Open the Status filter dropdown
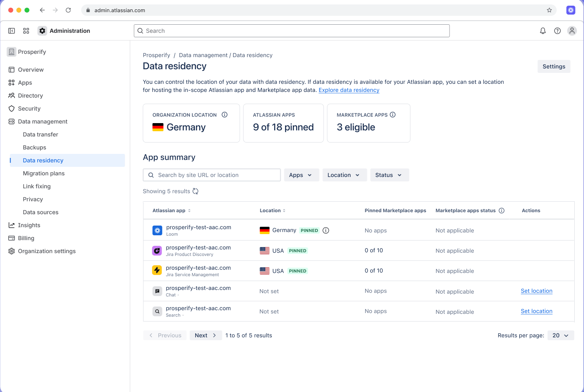 click(390, 175)
